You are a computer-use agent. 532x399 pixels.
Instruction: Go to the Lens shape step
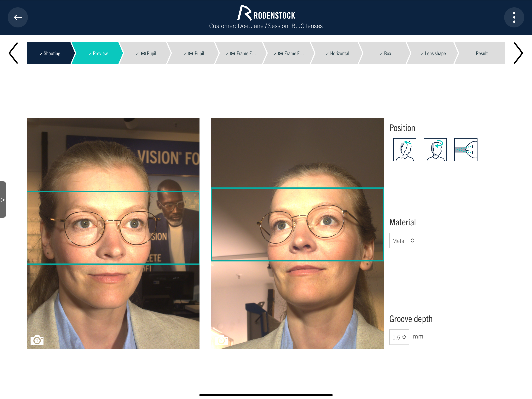pos(433,53)
